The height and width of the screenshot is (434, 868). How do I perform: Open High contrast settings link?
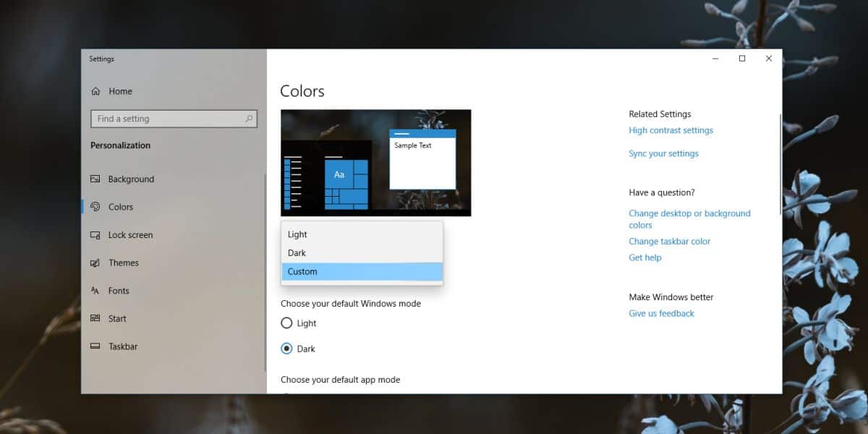point(671,130)
